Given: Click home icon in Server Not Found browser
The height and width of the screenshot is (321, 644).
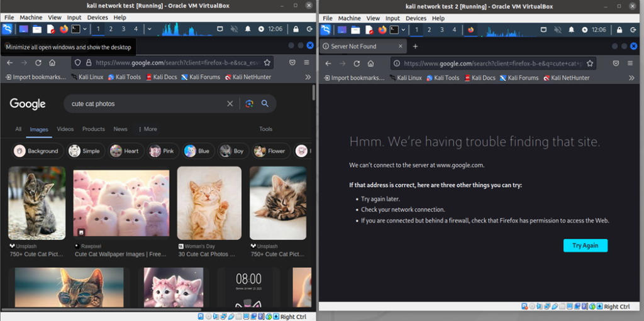Looking at the screenshot, I should 371,63.
